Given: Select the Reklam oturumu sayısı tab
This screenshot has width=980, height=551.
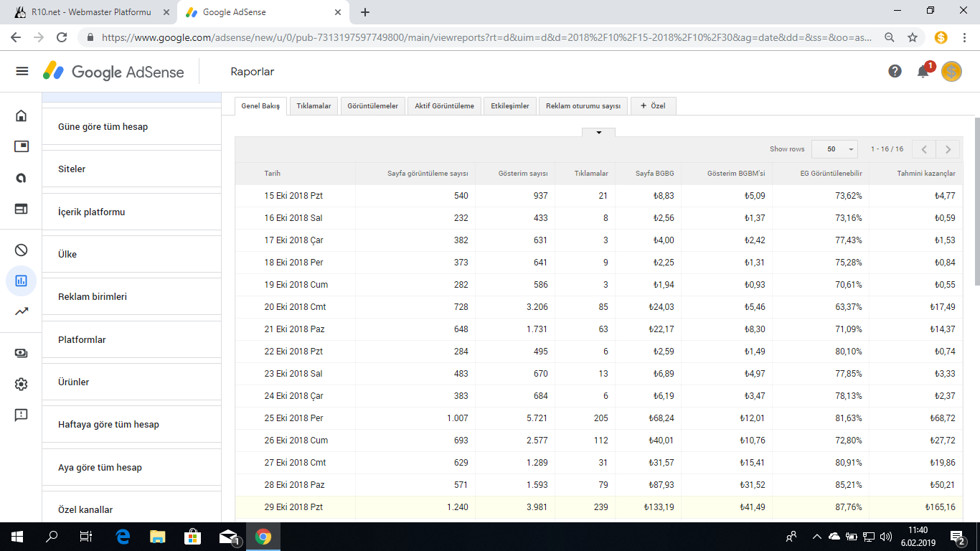Looking at the screenshot, I should pos(583,106).
